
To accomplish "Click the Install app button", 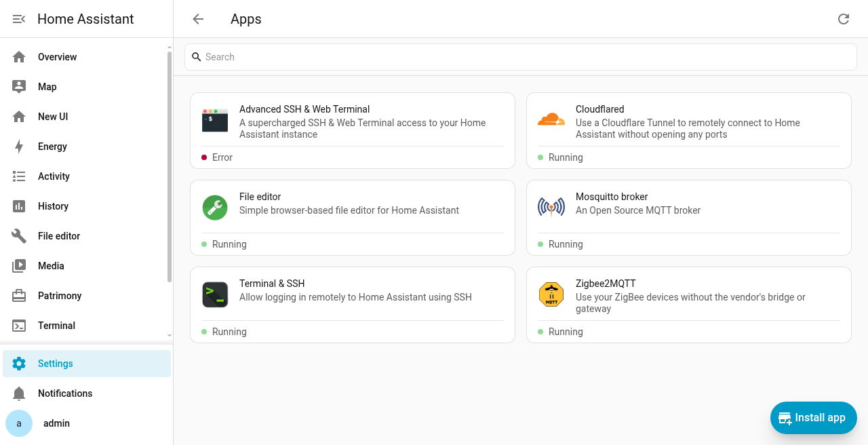I will click(x=814, y=418).
